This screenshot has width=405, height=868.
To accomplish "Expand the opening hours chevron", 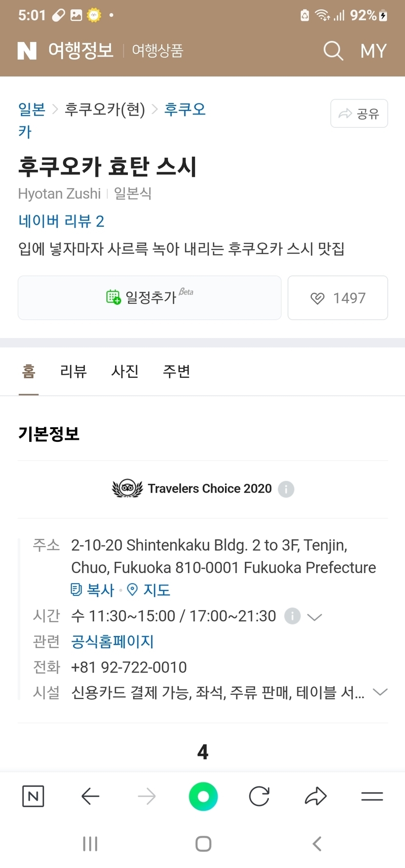I will pyautogui.click(x=315, y=617).
